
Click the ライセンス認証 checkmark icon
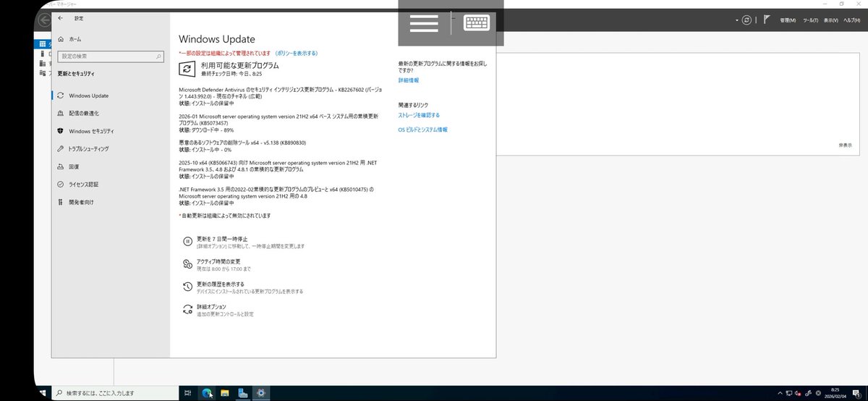pos(61,184)
